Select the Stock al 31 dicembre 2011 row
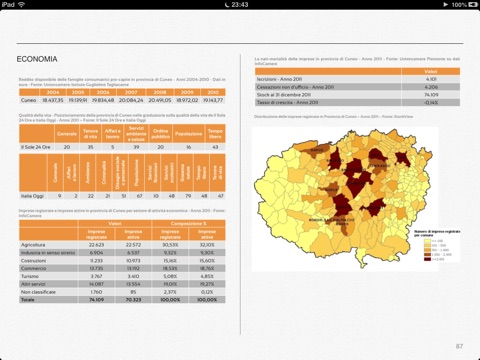The width and height of the screenshot is (480, 360). pos(357,95)
